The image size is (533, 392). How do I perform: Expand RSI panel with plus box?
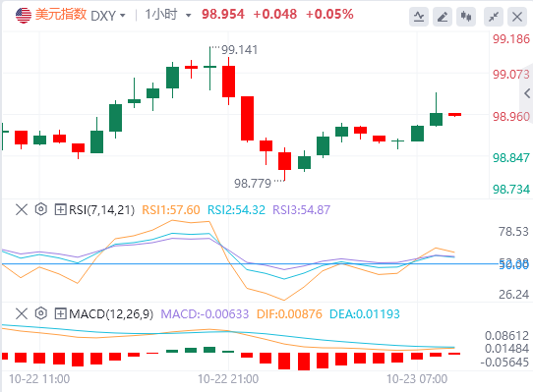61,209
